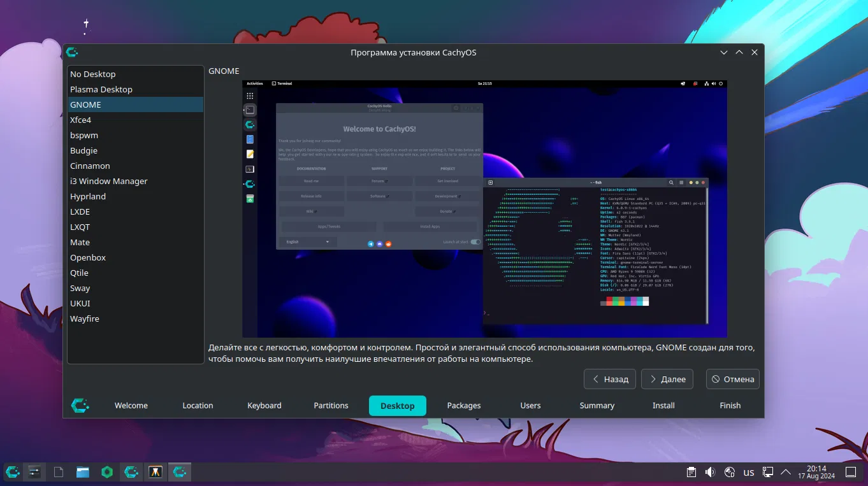Select 'Sway' from the list

click(x=136, y=288)
